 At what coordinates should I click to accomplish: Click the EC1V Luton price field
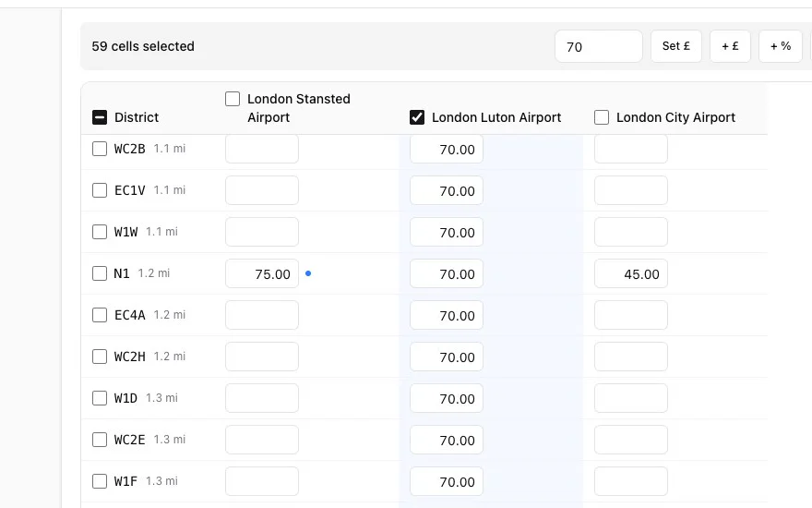coord(447,190)
